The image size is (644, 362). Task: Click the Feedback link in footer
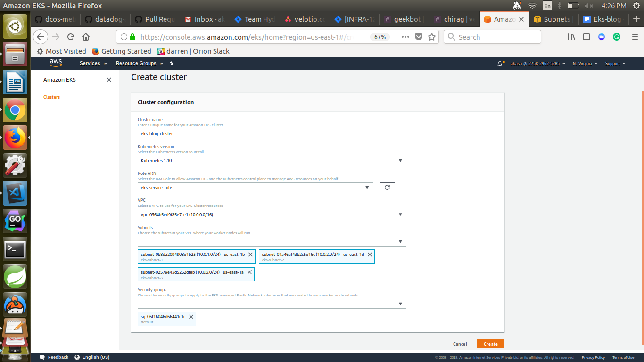pos(54,357)
